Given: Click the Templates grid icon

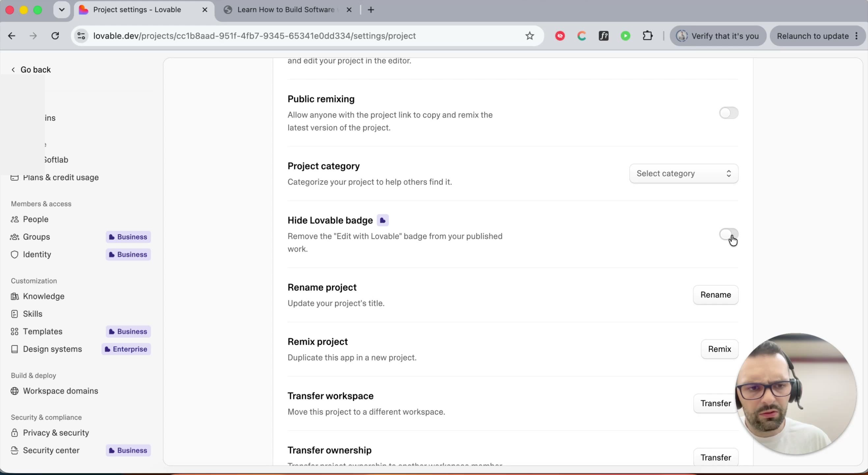Looking at the screenshot, I should [14, 331].
